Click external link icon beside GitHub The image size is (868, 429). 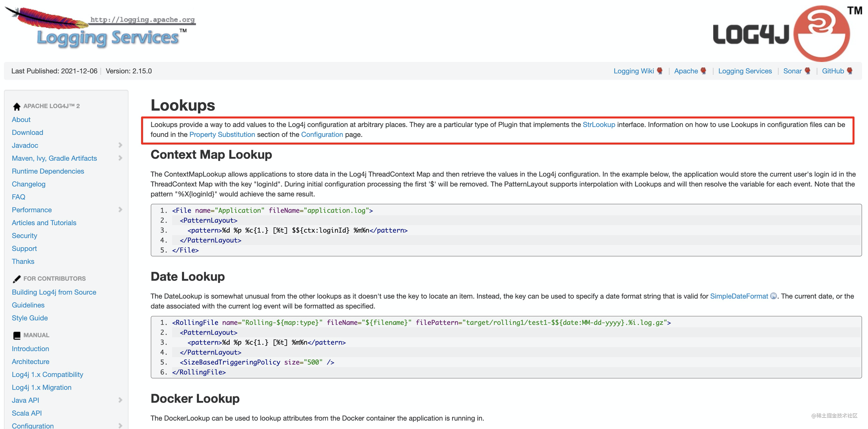pos(849,71)
